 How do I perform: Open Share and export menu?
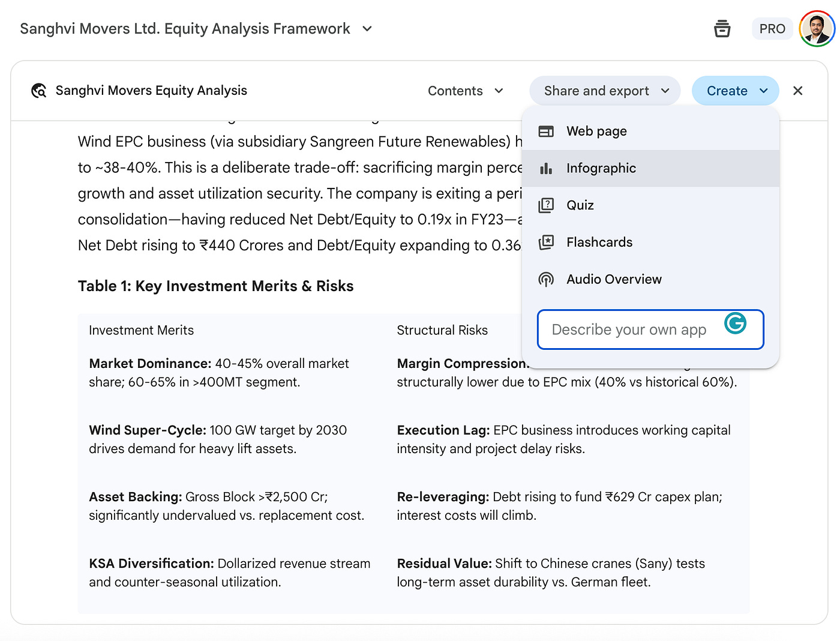(x=605, y=91)
